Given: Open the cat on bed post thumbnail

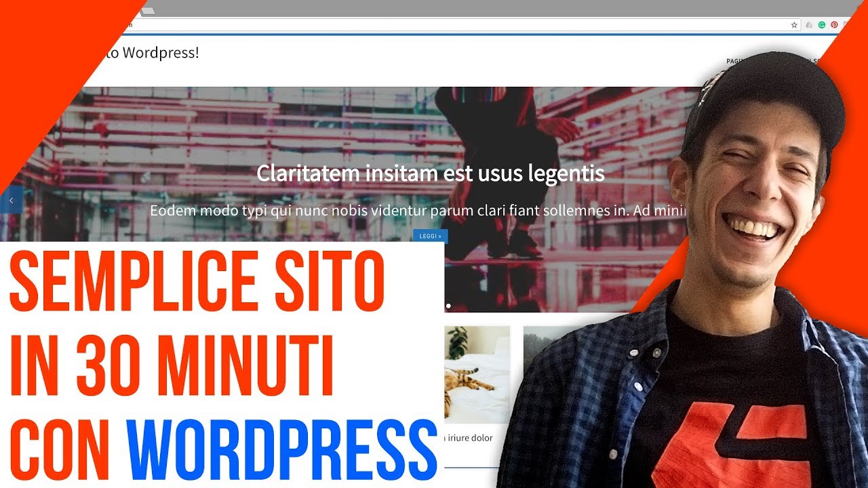Looking at the screenshot, I should tap(477, 374).
